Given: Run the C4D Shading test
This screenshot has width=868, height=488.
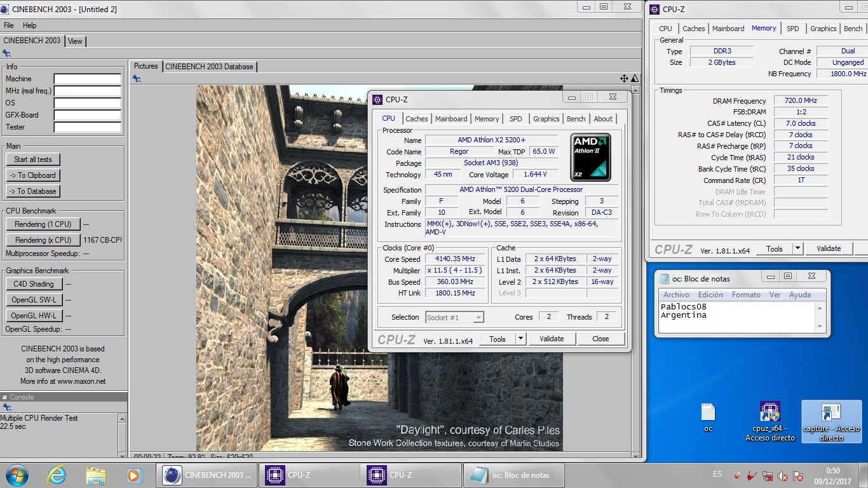Looking at the screenshot, I should click(x=34, y=284).
